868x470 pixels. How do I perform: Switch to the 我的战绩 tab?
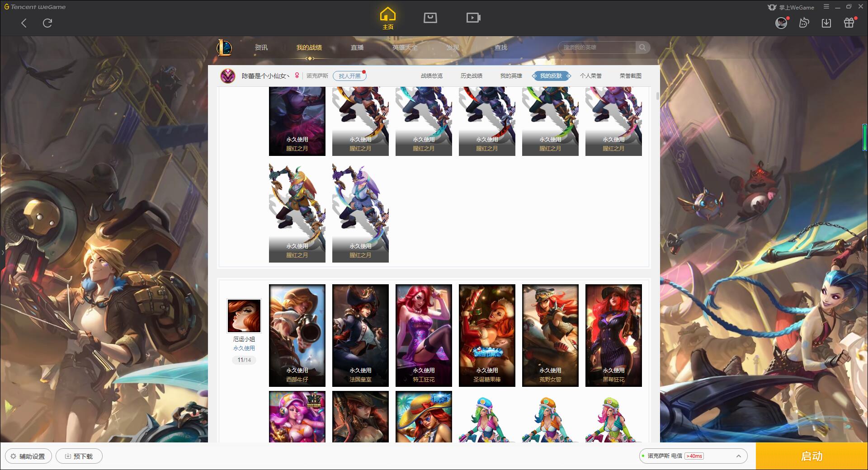click(309, 47)
